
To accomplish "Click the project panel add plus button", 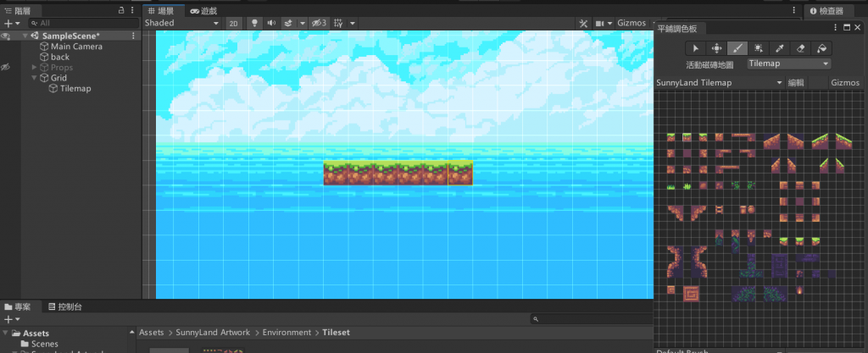I will (x=8, y=319).
